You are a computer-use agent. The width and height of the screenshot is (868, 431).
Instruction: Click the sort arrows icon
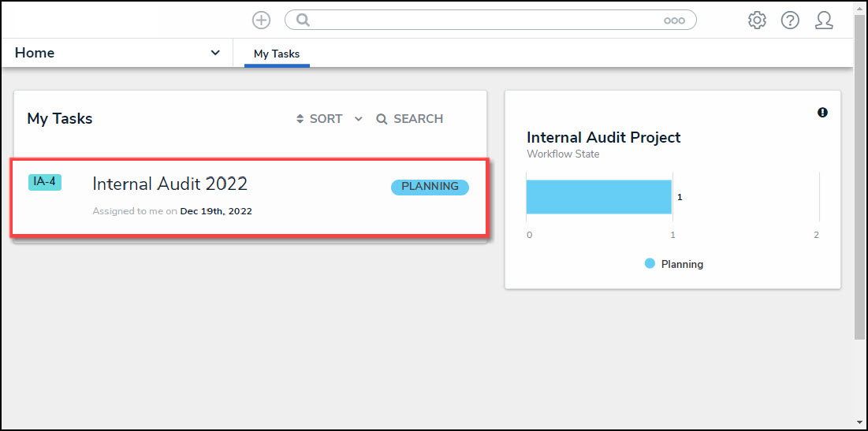(x=300, y=119)
